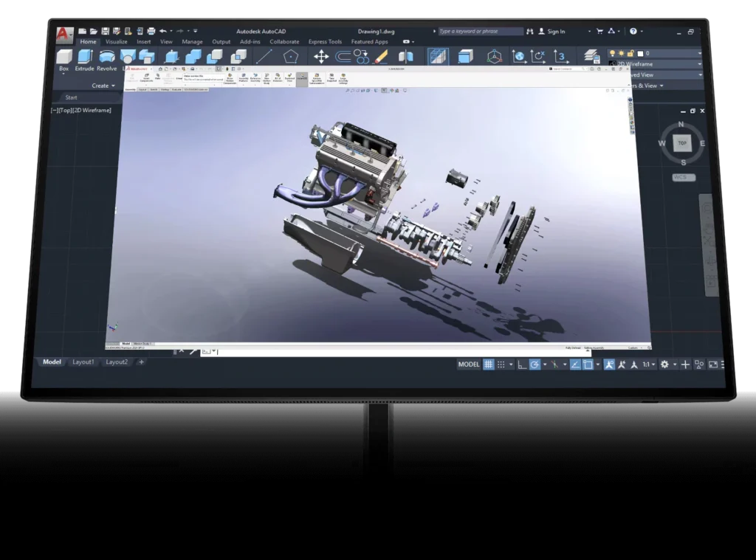Open the Layout2 tab

pyautogui.click(x=117, y=362)
